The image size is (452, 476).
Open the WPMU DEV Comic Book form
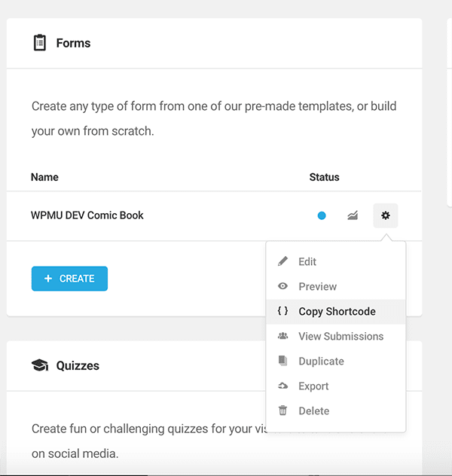pyautogui.click(x=87, y=215)
